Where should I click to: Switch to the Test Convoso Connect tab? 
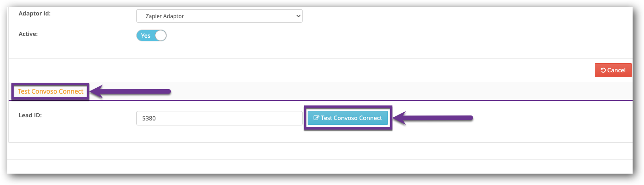51,91
